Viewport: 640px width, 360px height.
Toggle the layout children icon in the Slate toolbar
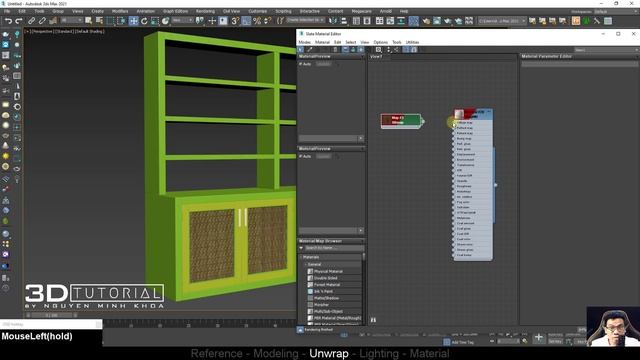(x=396, y=49)
